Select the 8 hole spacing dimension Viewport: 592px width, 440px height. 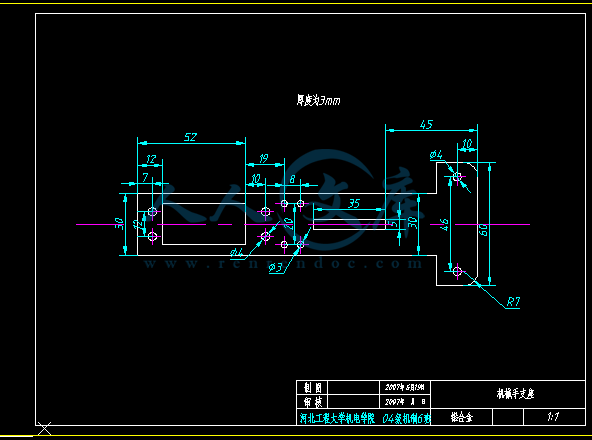pyautogui.click(x=292, y=179)
